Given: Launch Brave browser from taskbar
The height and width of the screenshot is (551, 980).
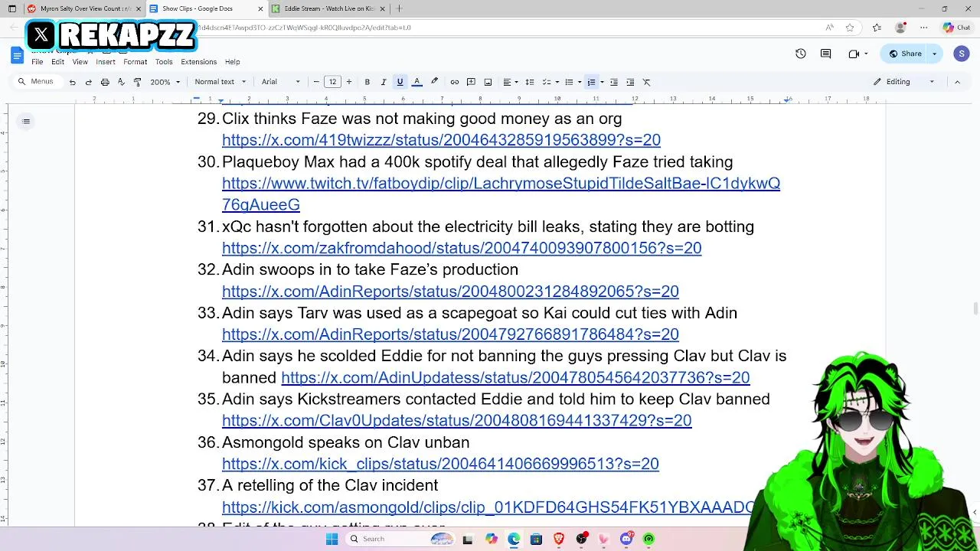Looking at the screenshot, I should (558, 539).
